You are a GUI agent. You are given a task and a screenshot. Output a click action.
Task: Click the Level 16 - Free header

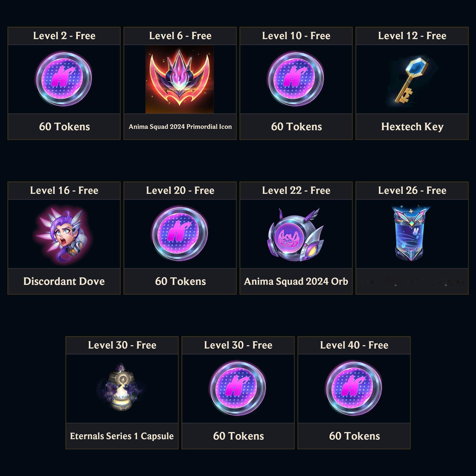click(64, 190)
